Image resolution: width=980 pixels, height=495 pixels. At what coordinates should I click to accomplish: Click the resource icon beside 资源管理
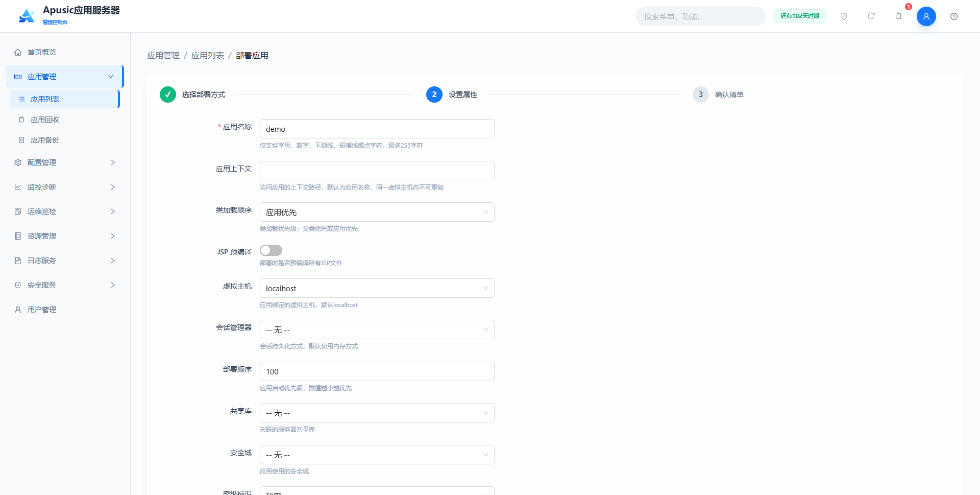coord(18,236)
